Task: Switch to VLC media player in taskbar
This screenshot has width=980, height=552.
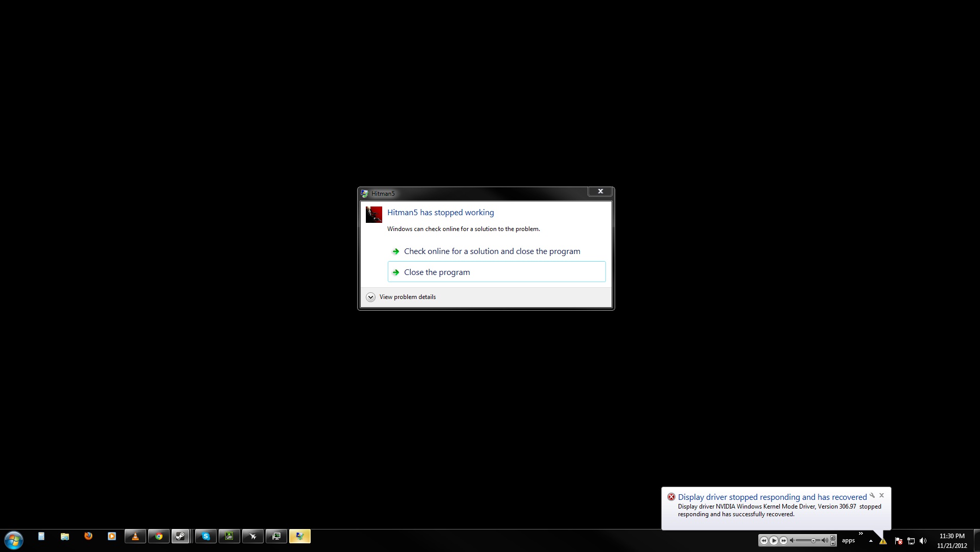Action: click(135, 536)
